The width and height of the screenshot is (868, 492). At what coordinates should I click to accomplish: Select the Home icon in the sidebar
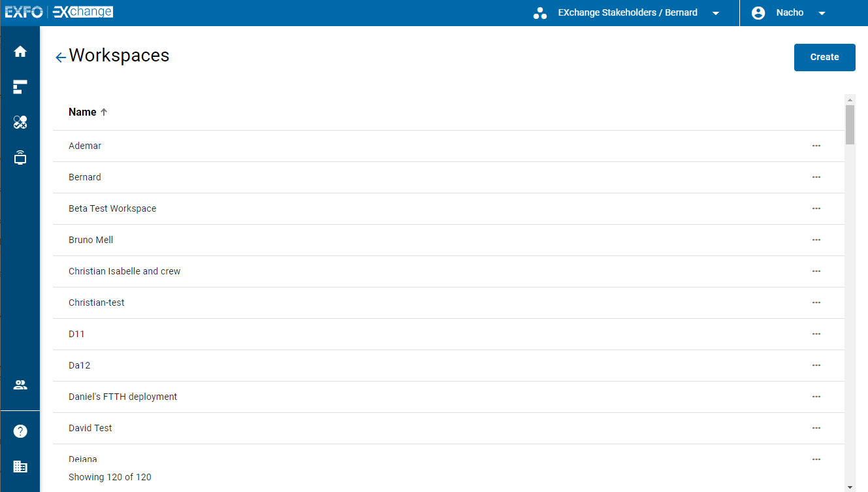point(20,51)
